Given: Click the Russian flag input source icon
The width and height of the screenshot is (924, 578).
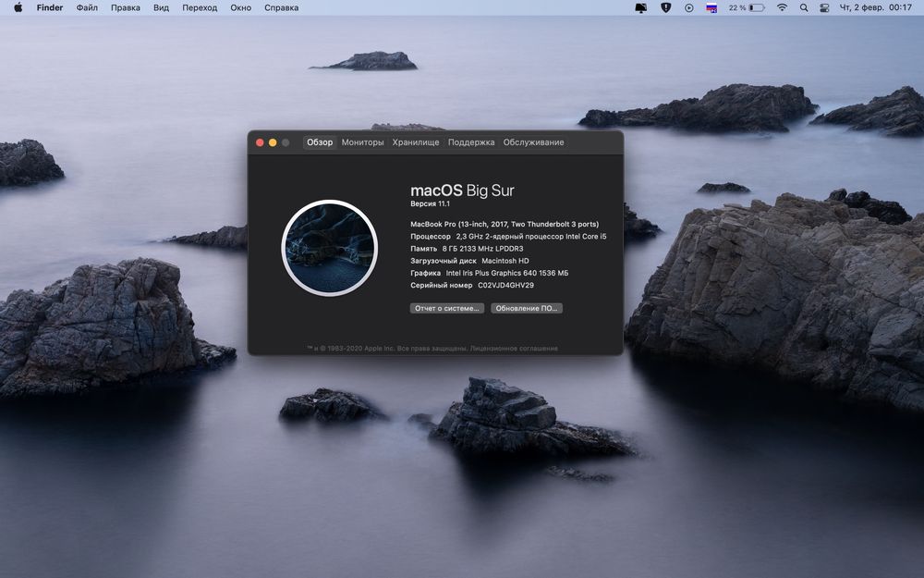Looking at the screenshot, I should tap(711, 7).
